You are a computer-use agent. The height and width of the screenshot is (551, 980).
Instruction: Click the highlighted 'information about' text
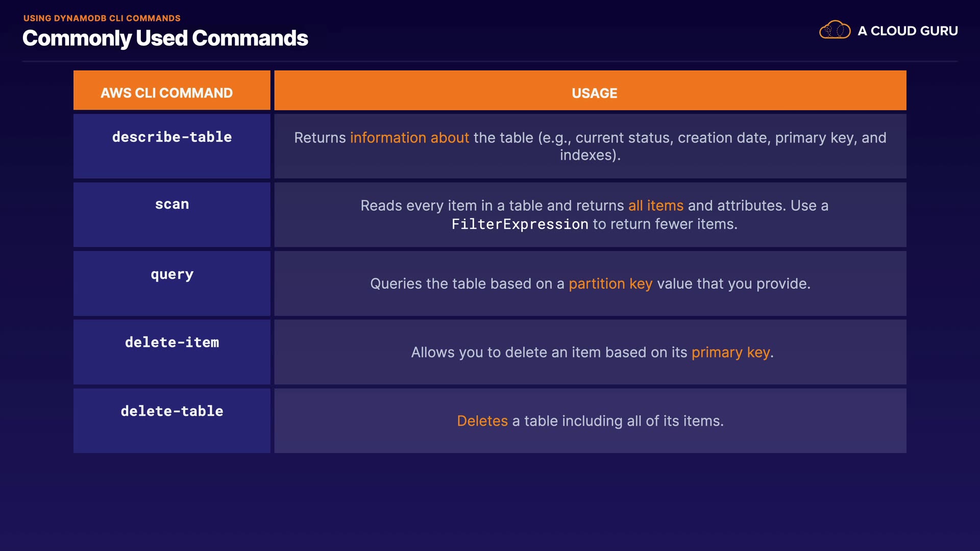(x=409, y=138)
